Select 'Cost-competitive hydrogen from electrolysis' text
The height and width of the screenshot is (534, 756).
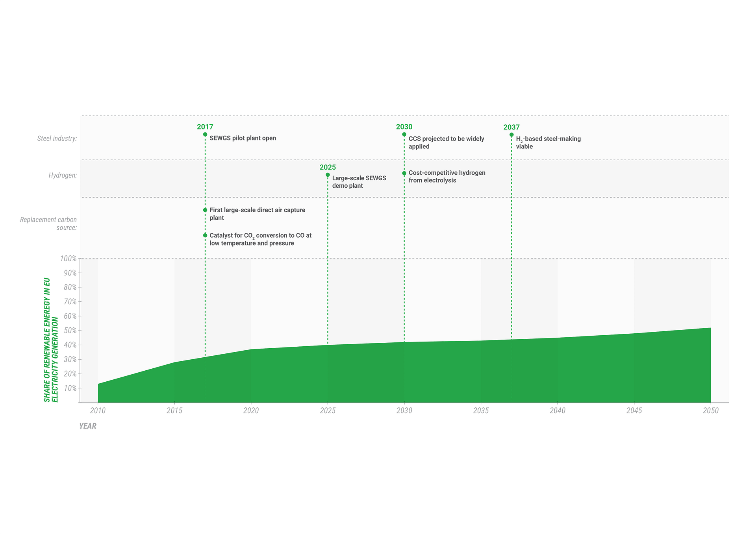(x=447, y=176)
